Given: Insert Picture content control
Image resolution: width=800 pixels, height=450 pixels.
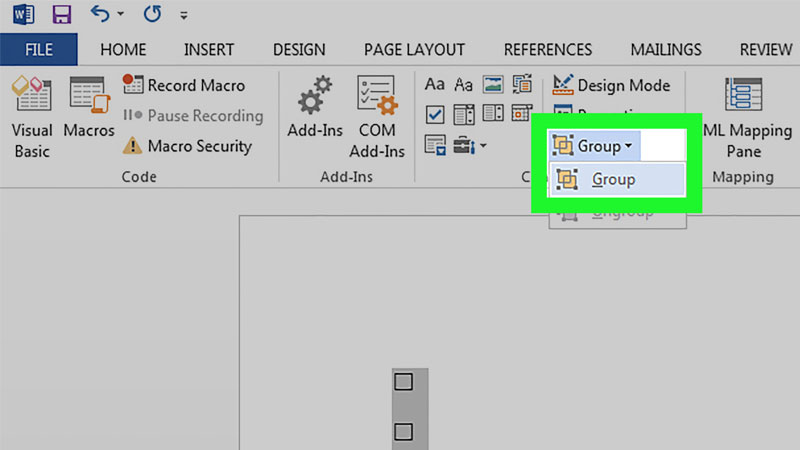Looking at the screenshot, I should point(493,84).
